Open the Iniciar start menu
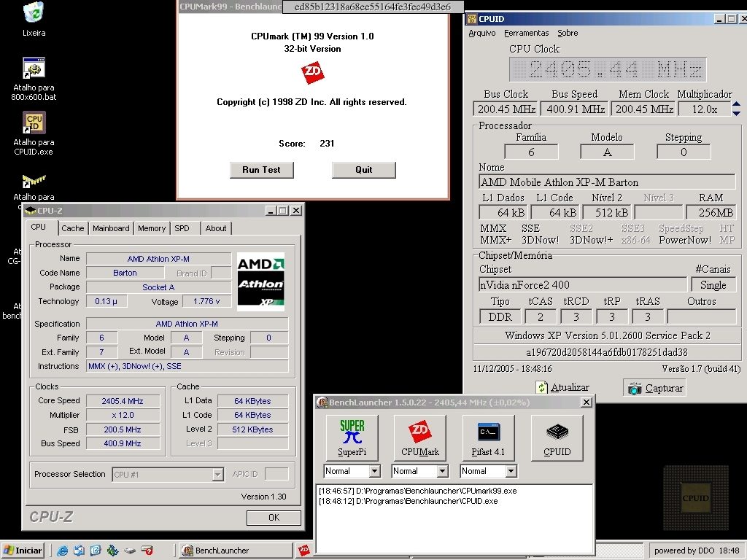 pos(23,551)
